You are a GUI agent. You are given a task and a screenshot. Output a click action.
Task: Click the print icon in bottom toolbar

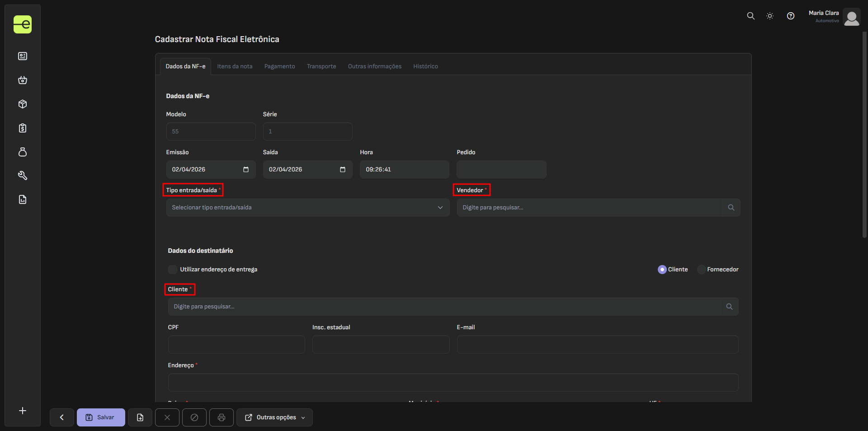tap(221, 417)
